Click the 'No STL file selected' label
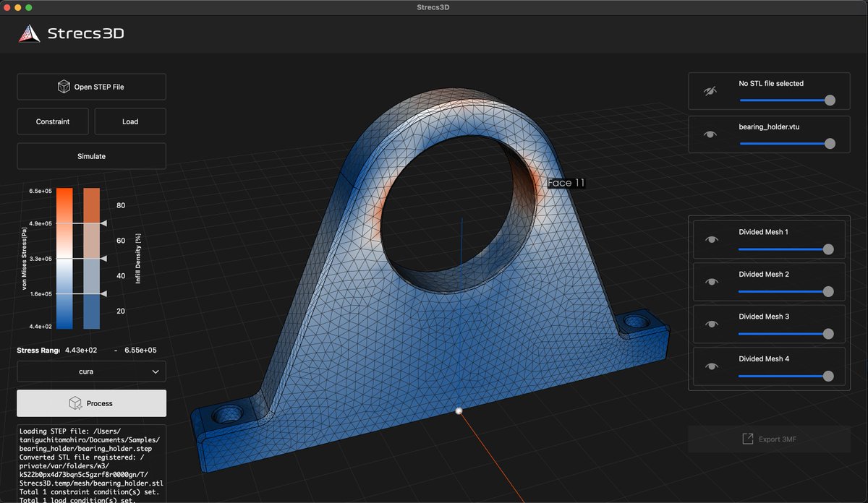 (771, 83)
